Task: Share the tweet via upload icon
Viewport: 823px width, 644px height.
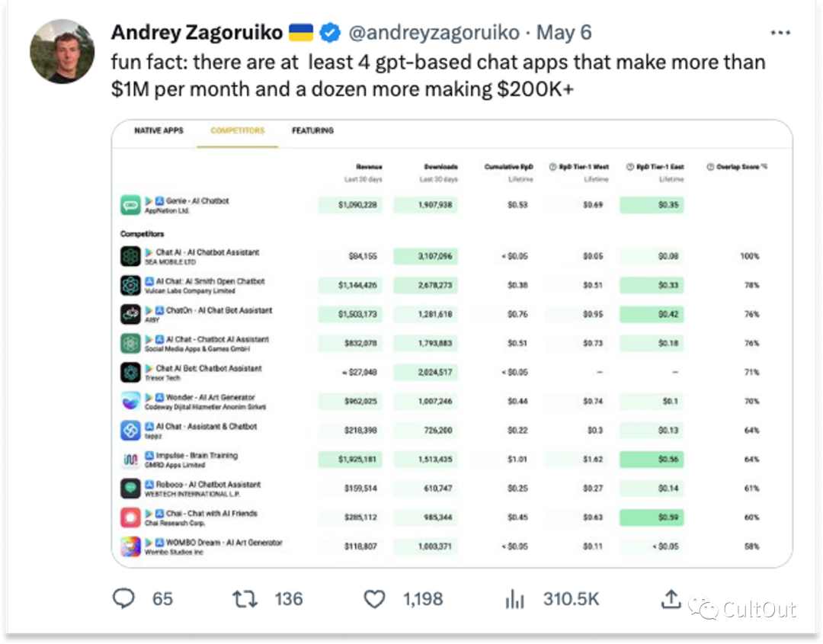Action: point(671,598)
